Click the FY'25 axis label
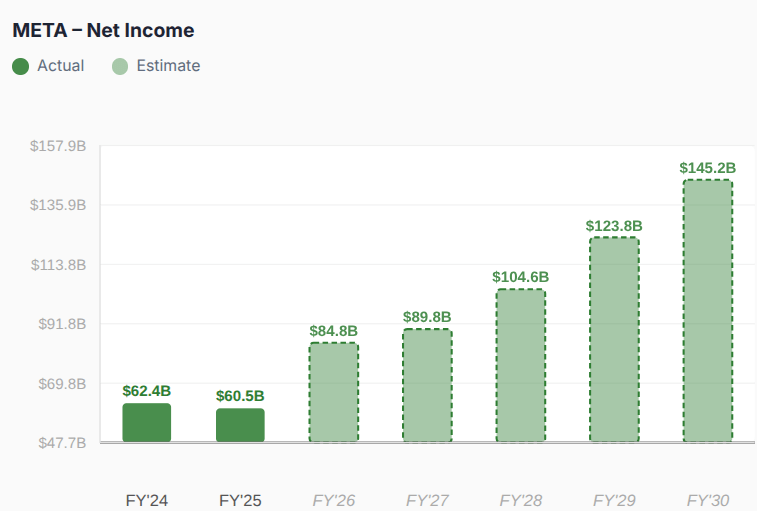Viewport: 757px width, 511px height. 240,500
